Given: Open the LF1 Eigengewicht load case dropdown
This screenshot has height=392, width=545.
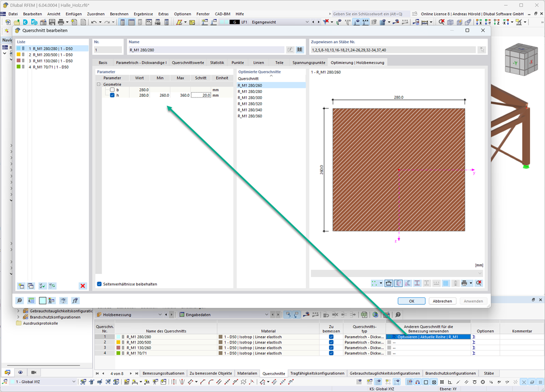Looking at the screenshot, I should pos(307,22).
